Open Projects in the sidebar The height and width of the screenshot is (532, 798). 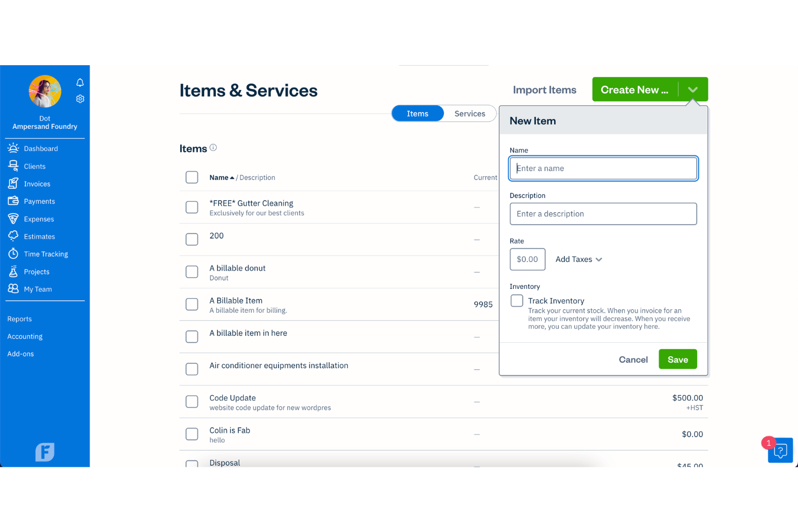[x=37, y=272]
